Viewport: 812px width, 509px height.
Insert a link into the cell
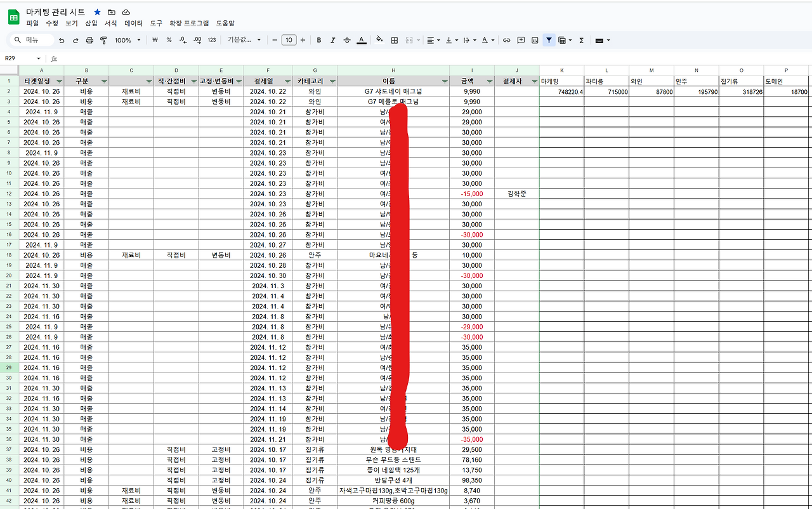tap(506, 40)
